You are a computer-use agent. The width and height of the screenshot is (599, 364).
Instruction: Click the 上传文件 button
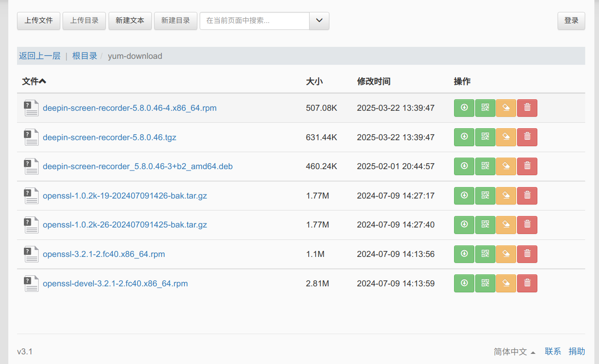click(x=39, y=21)
